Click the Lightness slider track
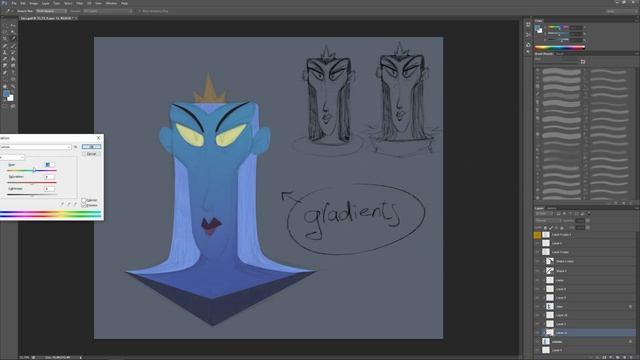This screenshot has width=640, height=360. tap(32, 195)
